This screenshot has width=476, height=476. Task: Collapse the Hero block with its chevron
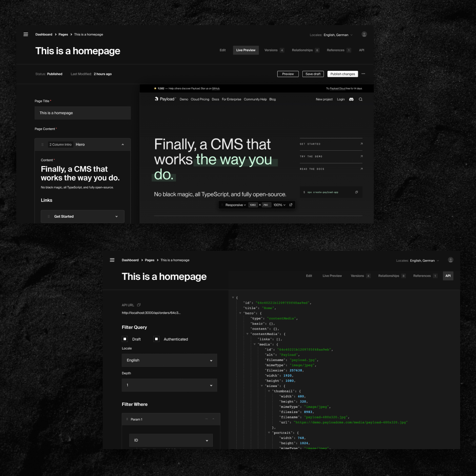click(123, 145)
